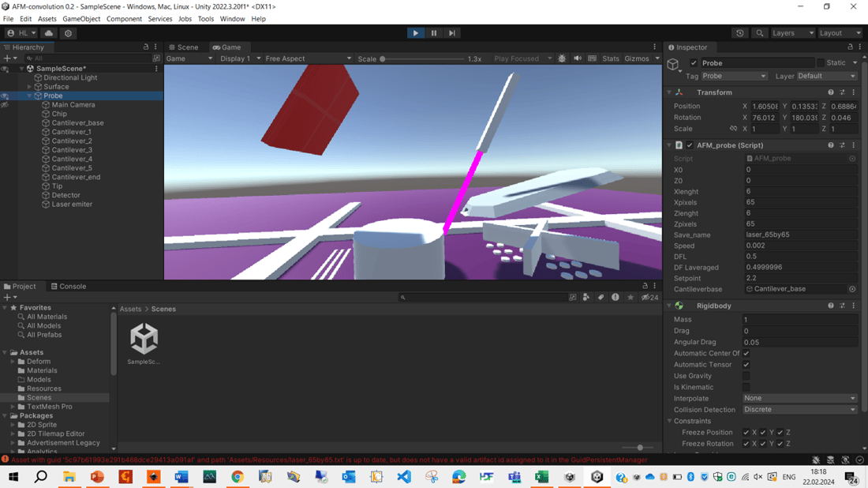The image size is (868, 488).
Task: Toggle Freeze Rotation Z checkbox
Action: [780, 444]
